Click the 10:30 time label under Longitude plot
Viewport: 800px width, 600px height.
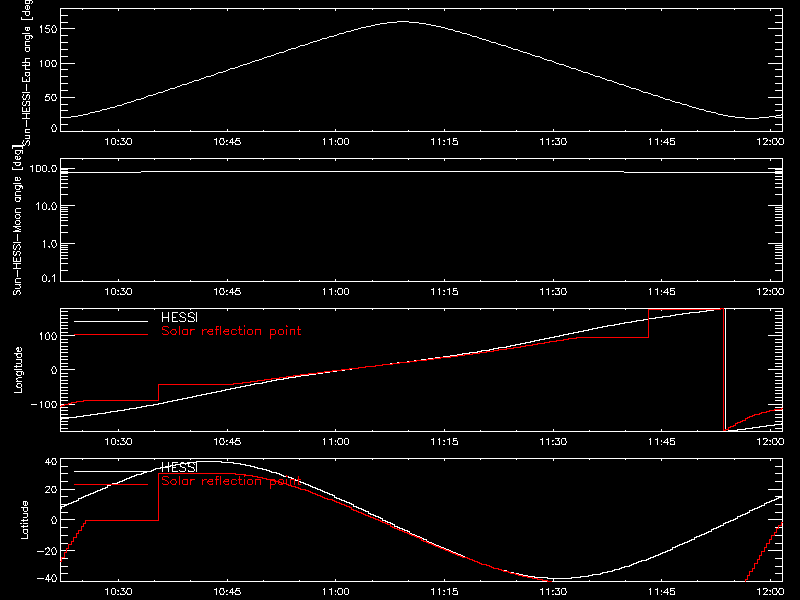point(118,442)
